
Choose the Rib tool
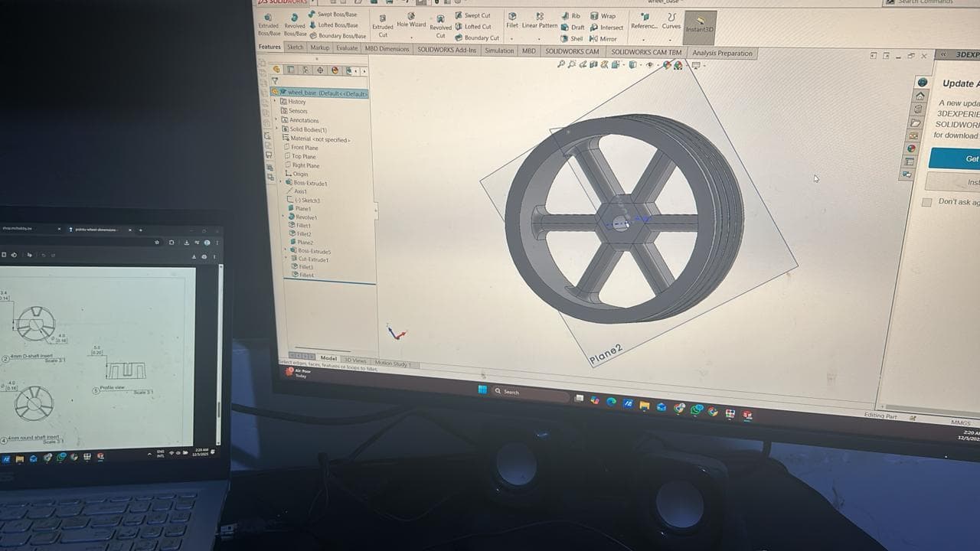click(571, 15)
